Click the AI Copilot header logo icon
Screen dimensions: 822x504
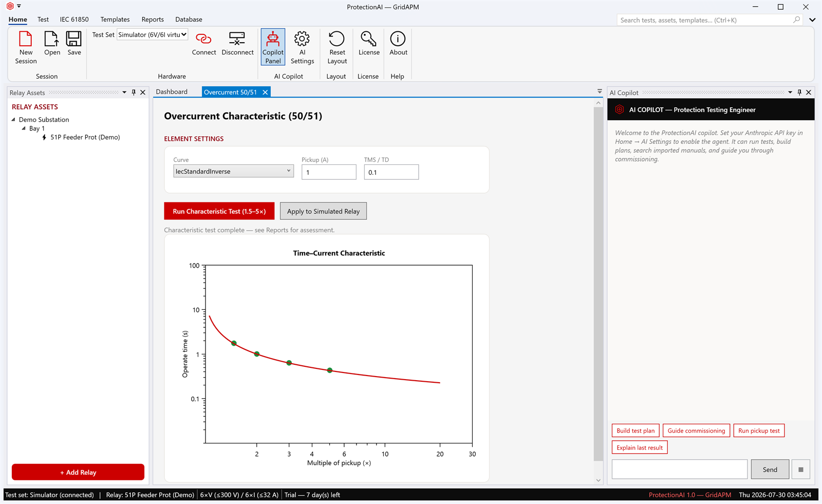(620, 109)
